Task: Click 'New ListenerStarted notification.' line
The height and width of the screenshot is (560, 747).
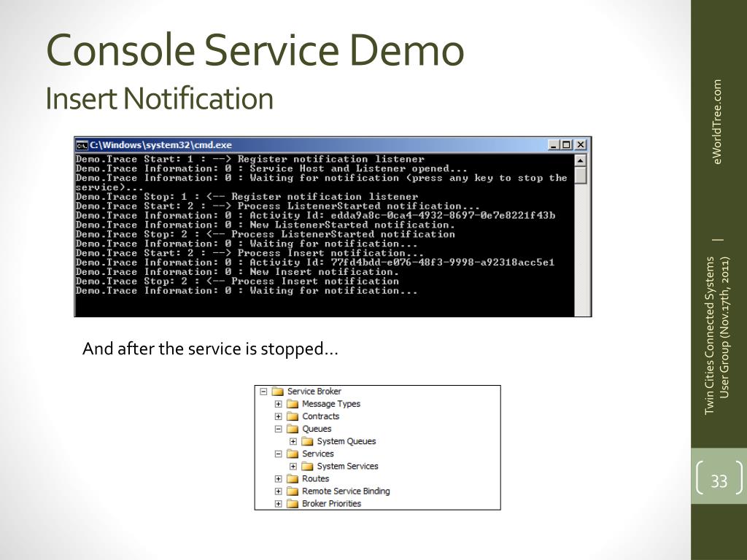Action: click(266, 225)
